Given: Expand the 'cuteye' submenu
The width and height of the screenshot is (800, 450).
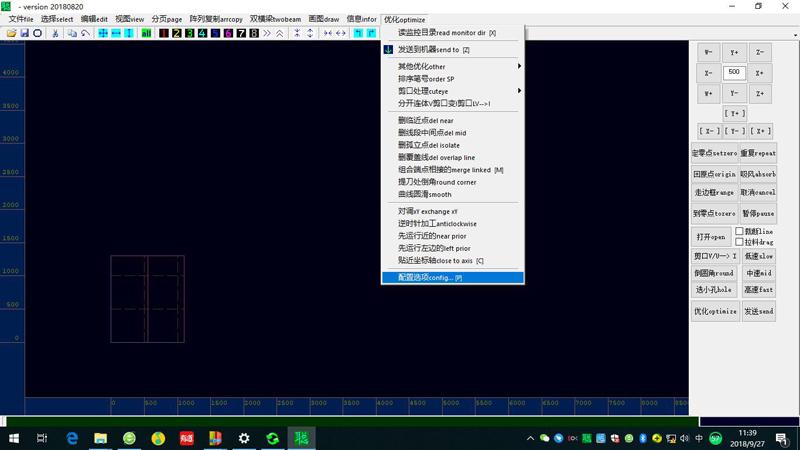Looking at the screenshot, I should pyautogui.click(x=453, y=91).
